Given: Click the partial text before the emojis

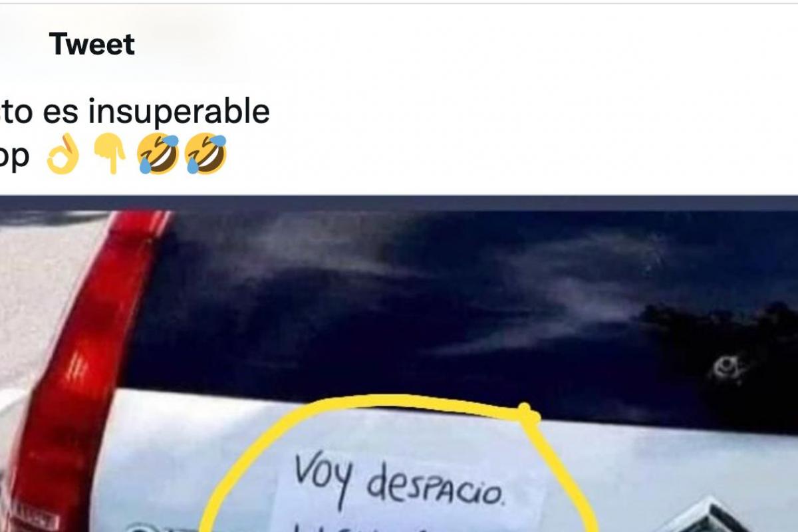Looking at the screenshot, I should point(15,156).
